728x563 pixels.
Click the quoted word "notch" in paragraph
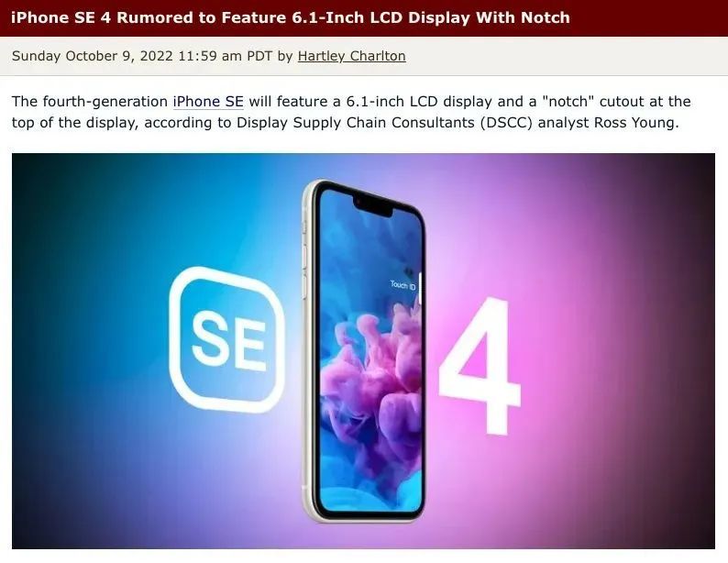pos(568,101)
